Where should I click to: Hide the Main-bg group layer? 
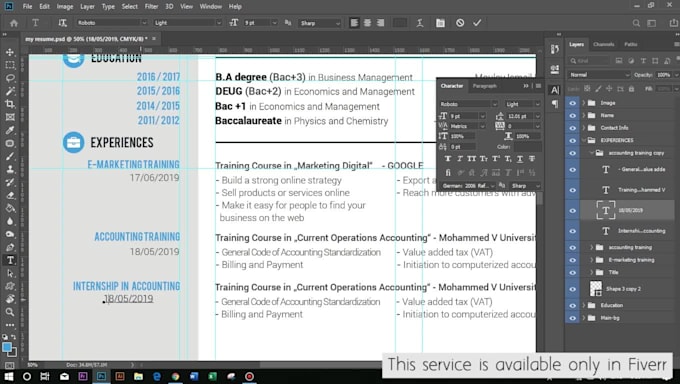pyautogui.click(x=572, y=318)
